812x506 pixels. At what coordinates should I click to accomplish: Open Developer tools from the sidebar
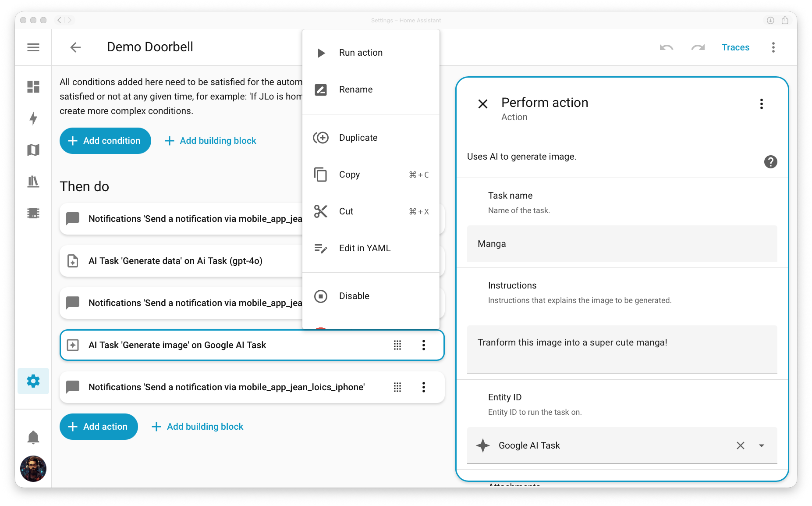coord(33,213)
